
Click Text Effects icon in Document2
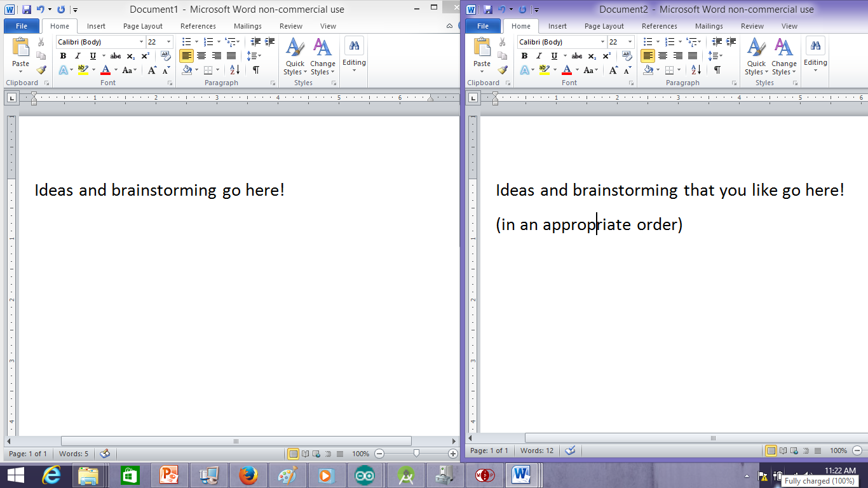point(524,70)
